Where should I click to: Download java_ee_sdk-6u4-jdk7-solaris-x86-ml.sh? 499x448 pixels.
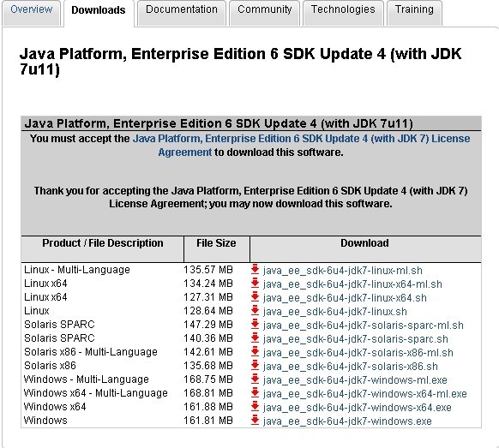(x=358, y=353)
